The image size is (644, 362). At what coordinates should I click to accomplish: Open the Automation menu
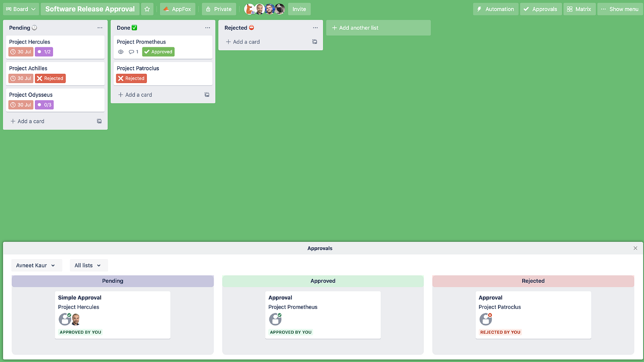pos(495,9)
